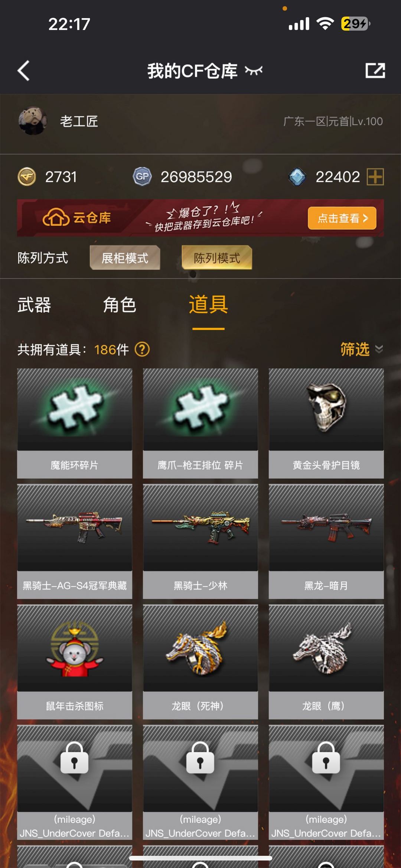
Task: Tap the diamond add plus icon
Action: click(x=375, y=177)
